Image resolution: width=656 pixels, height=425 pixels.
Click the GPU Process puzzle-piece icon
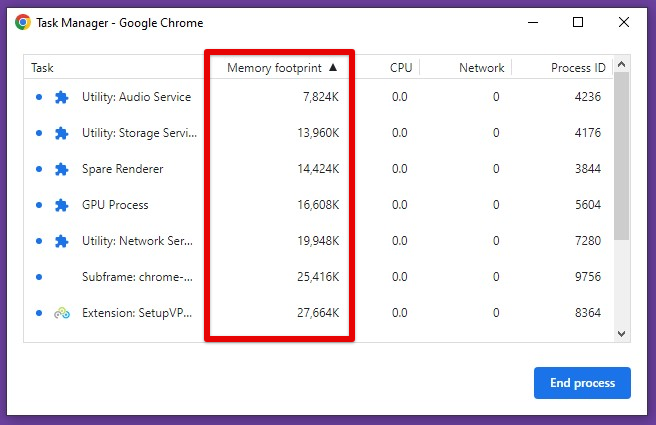click(62, 205)
